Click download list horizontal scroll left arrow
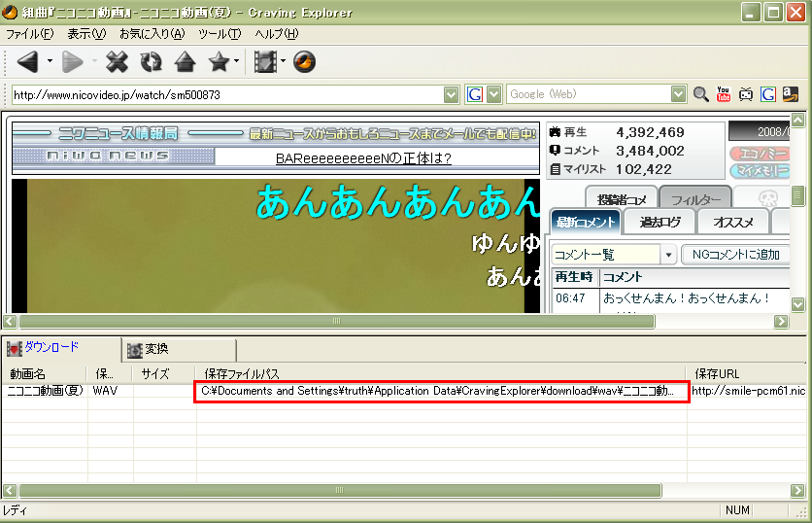 (10, 490)
